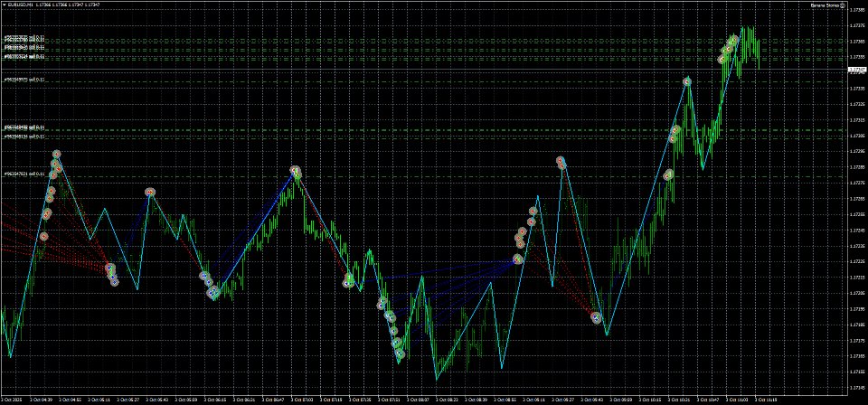Click the trade marker at the 05:43 swing high
Screen dimensions: 868x405
(x=150, y=192)
